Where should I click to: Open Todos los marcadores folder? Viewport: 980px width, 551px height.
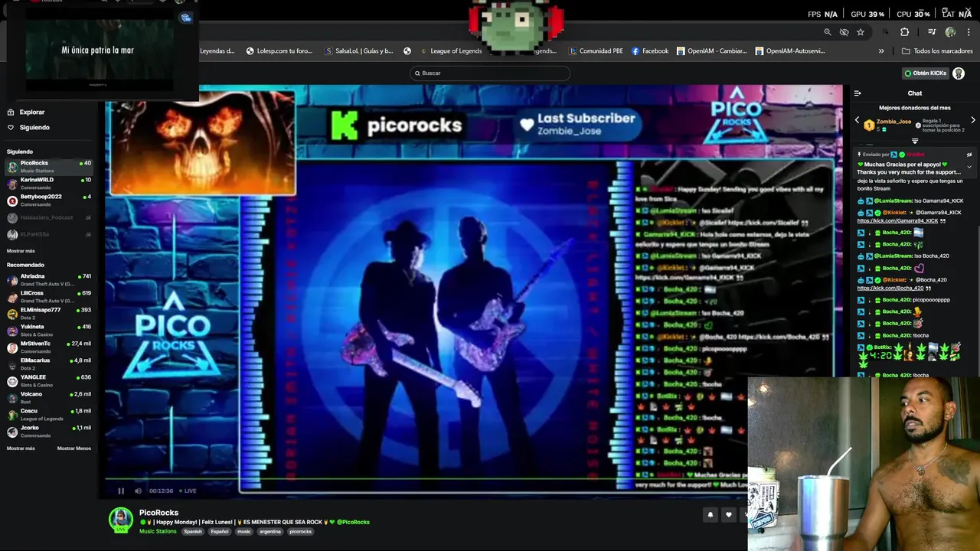click(937, 51)
